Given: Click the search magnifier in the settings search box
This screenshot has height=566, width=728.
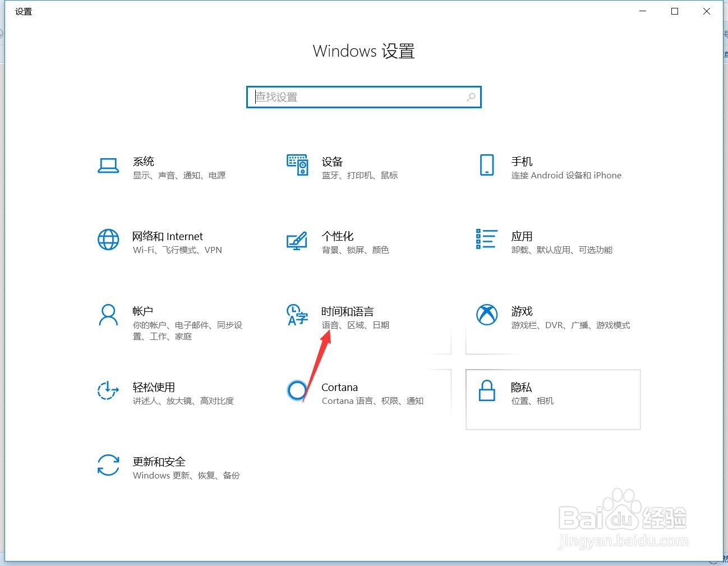Looking at the screenshot, I should point(471,97).
